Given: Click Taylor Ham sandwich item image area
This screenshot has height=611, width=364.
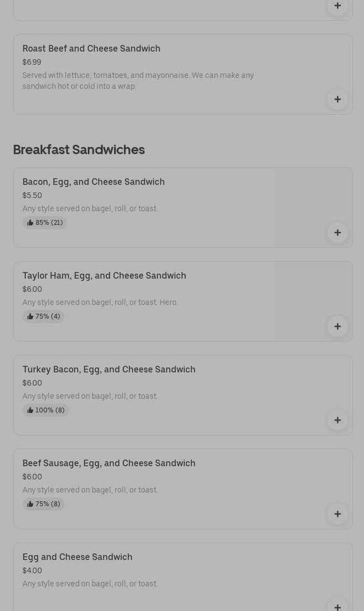Looking at the screenshot, I should (313, 302).
